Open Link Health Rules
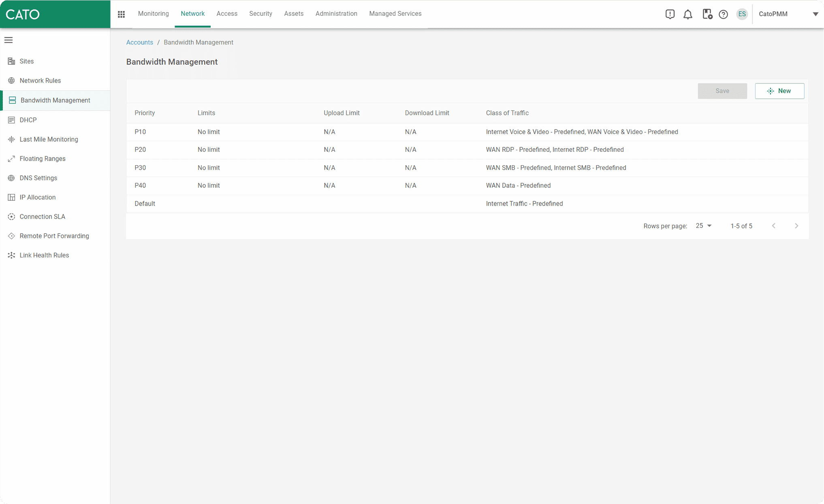The width and height of the screenshot is (824, 504). (x=45, y=255)
